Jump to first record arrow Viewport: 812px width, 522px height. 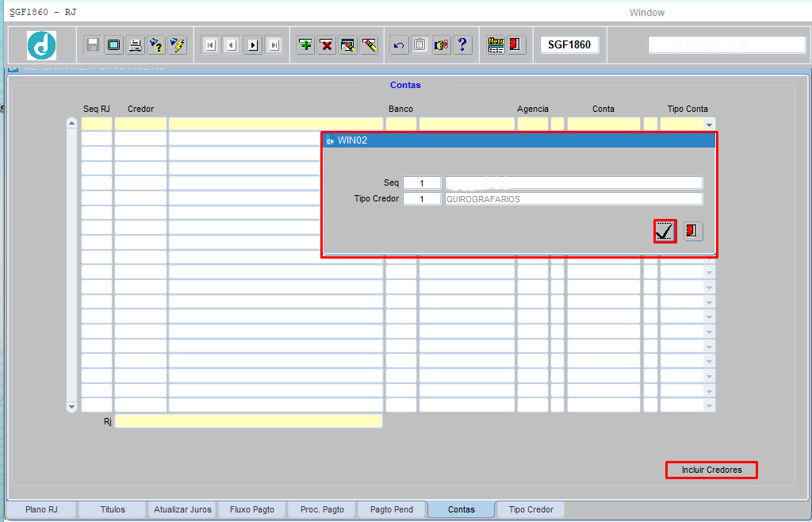point(210,45)
